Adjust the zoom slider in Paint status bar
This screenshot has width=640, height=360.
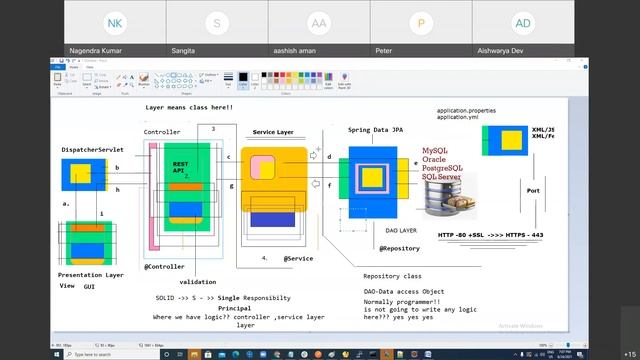[x=568, y=345]
